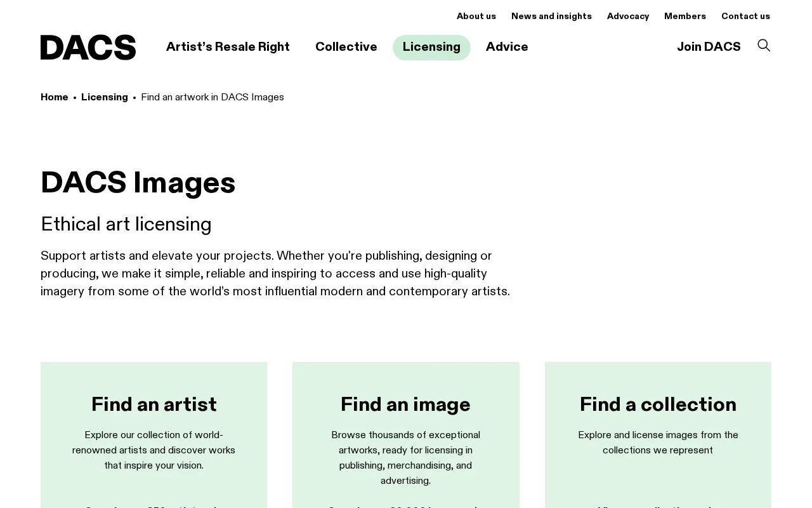Viewport: 812px width, 508px height.
Task: Click Licensing in the breadcrumb
Action: (x=105, y=97)
